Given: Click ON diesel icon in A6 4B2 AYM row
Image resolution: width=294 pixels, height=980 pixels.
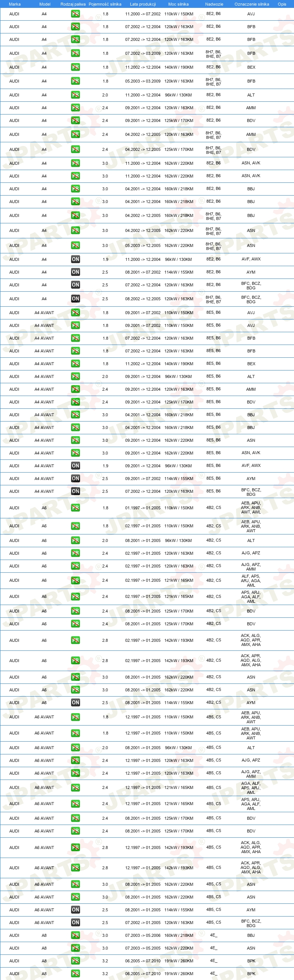Looking at the screenshot, I should 76,703.
